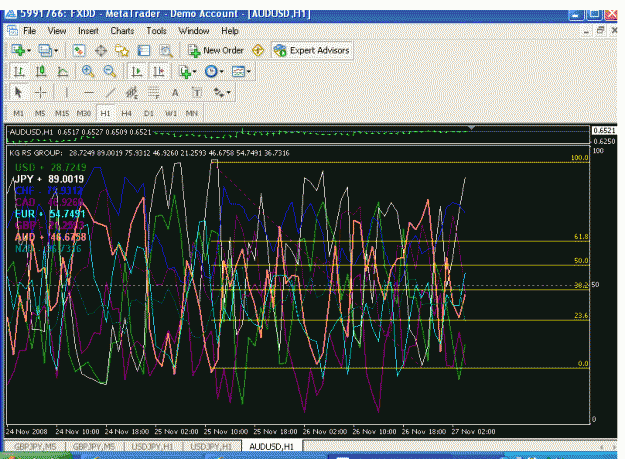Click the JPY 89.0019 legend label
Image resolution: width=625 pixels, height=459 pixels.
point(49,179)
